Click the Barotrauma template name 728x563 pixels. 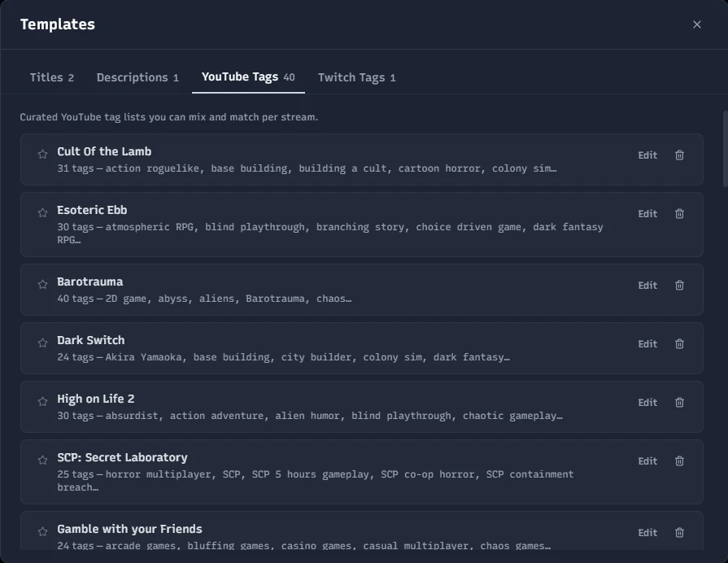(x=90, y=281)
